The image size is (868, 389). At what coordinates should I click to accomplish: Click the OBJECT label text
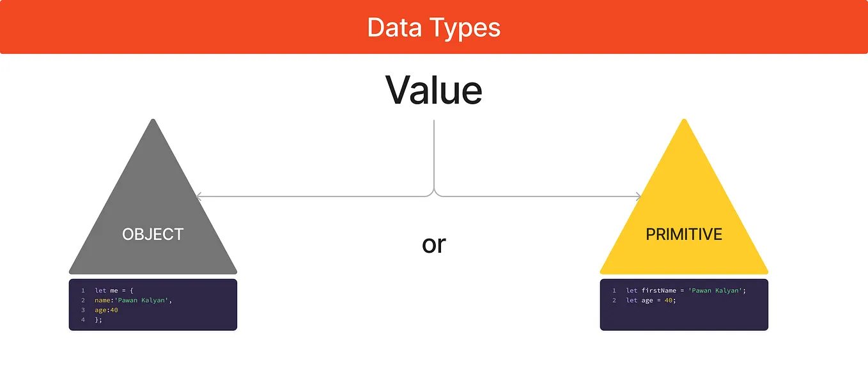[x=153, y=234]
